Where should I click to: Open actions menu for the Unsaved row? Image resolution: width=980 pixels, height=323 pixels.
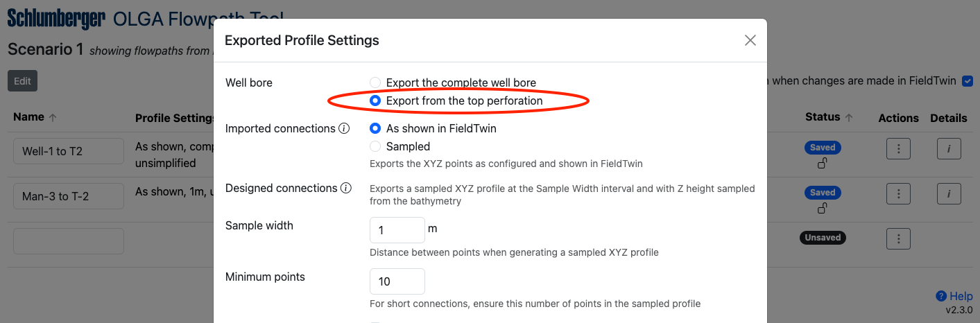point(898,239)
